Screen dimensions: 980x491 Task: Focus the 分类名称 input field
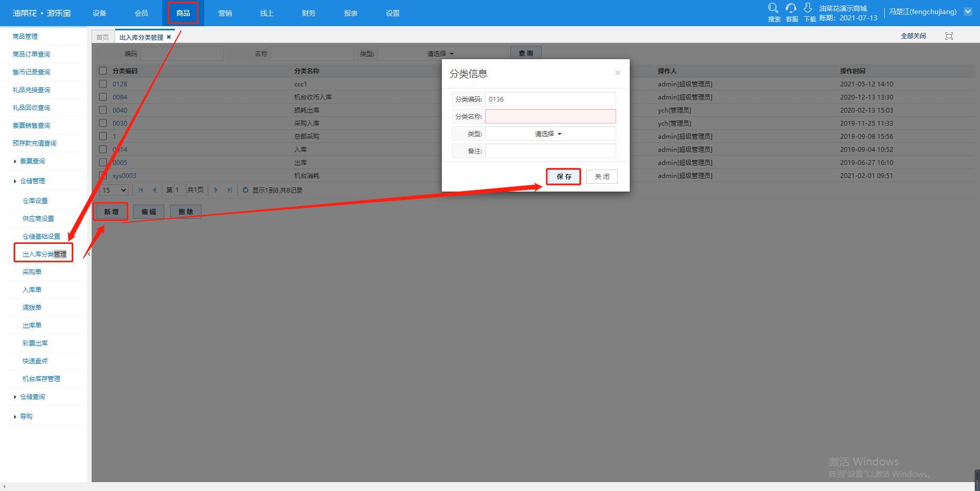click(550, 116)
